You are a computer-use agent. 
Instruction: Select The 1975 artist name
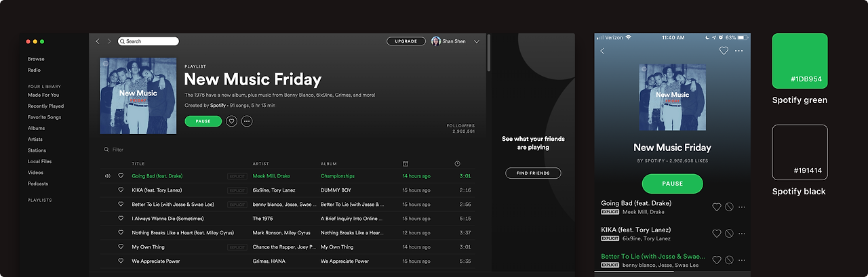coord(262,219)
